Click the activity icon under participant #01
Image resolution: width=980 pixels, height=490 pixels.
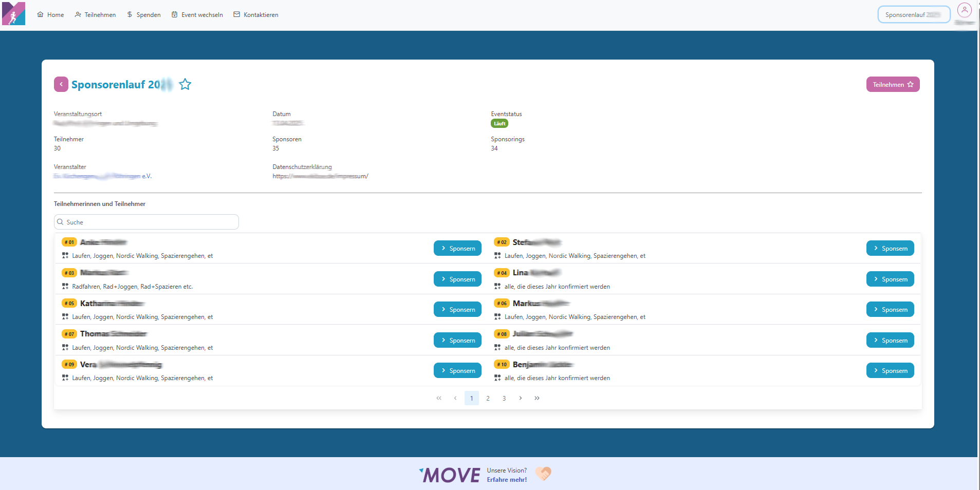(65, 255)
